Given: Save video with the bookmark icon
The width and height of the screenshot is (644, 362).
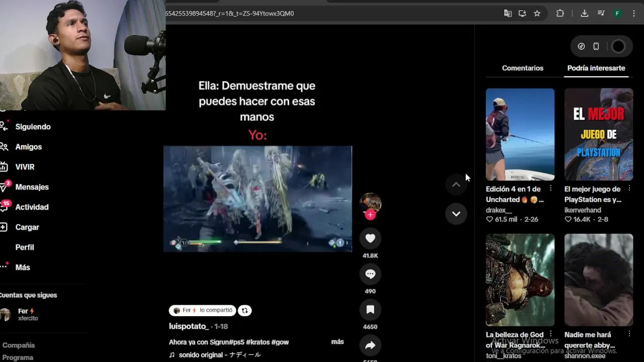Looking at the screenshot, I should tap(370, 310).
